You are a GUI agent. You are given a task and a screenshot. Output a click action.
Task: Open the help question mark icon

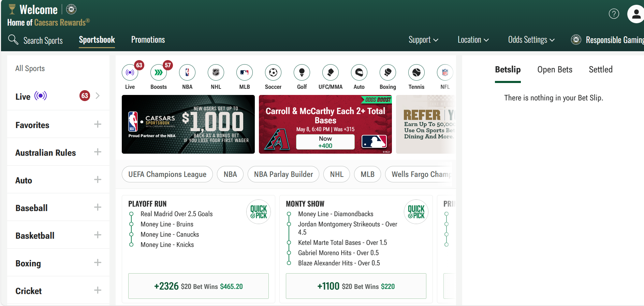click(x=614, y=14)
